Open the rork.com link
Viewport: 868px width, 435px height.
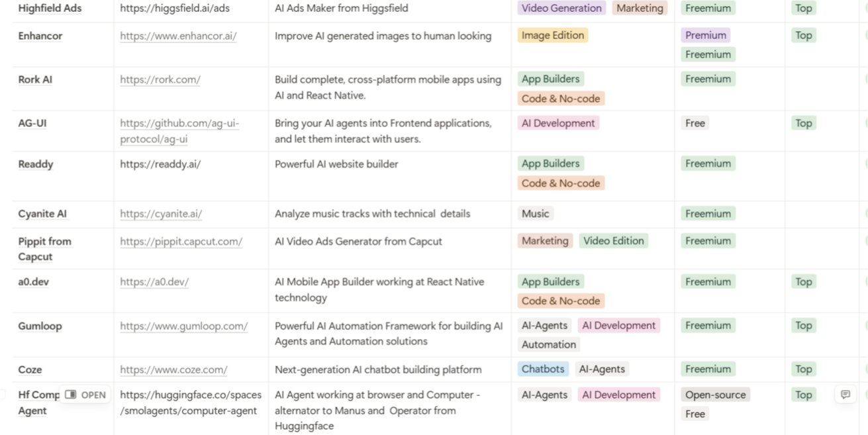pyautogui.click(x=160, y=80)
